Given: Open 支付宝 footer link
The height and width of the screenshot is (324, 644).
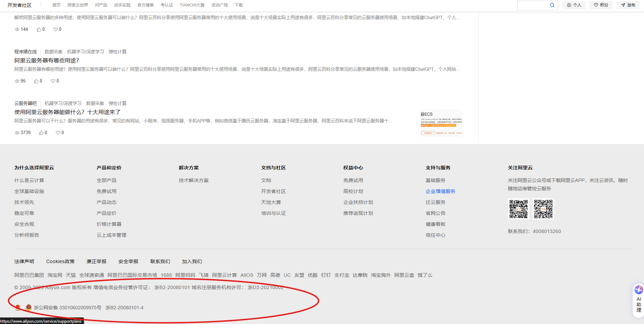Looking at the screenshot, I should coord(342,275).
